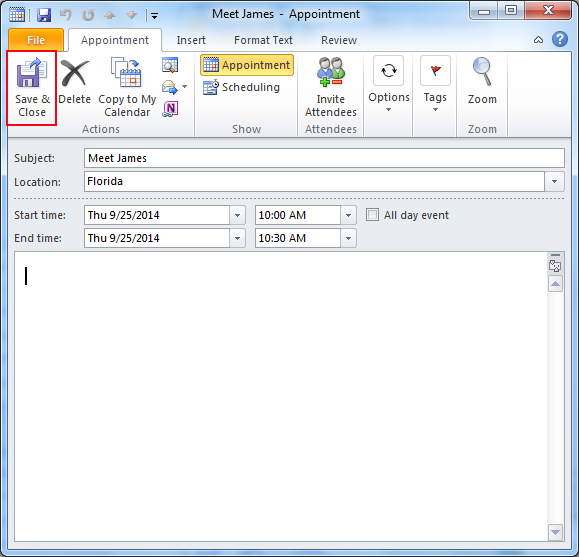Open the Calendar view icon in Actions

170,65
